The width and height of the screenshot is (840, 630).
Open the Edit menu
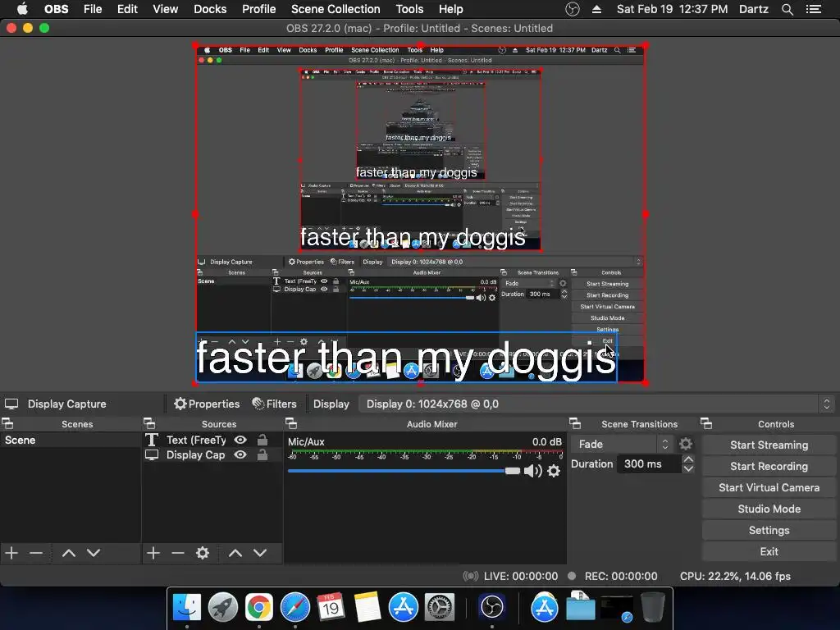click(x=127, y=9)
